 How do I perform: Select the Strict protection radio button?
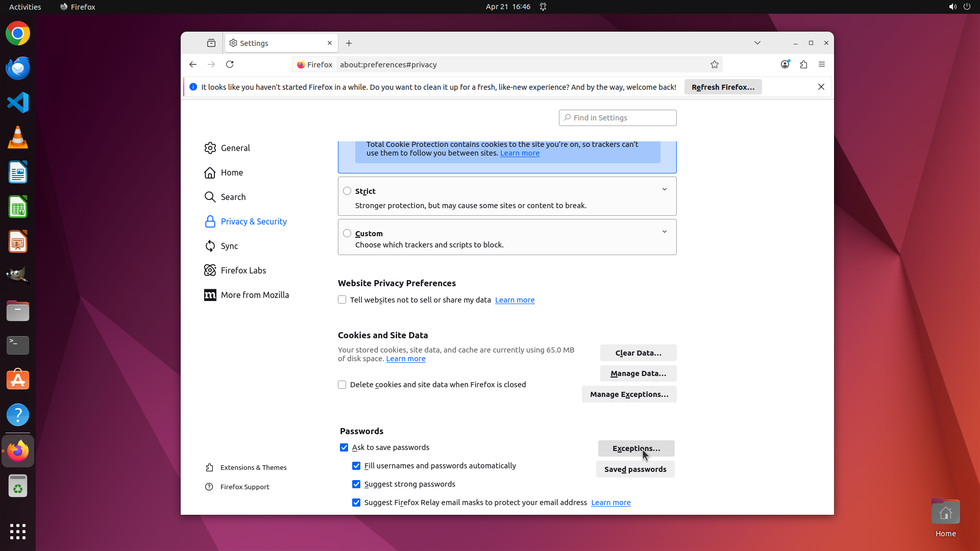pos(347,191)
